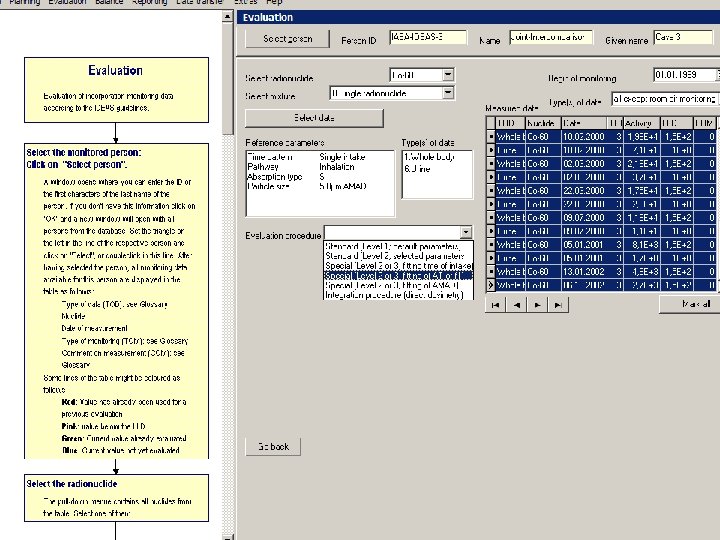
Task: Click the Given name field showing Case 3
Action: (683, 37)
